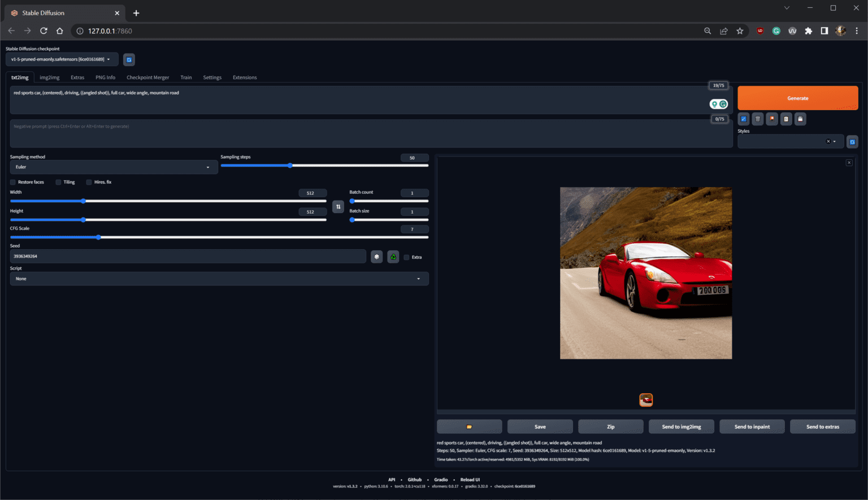Check the Hires. fix option
The width and height of the screenshot is (868, 500).
coord(89,182)
